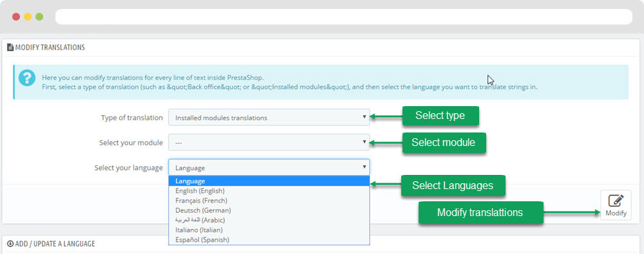Collapse the Select your language dropdown
Screen dimensions: 644x254
coord(269,167)
